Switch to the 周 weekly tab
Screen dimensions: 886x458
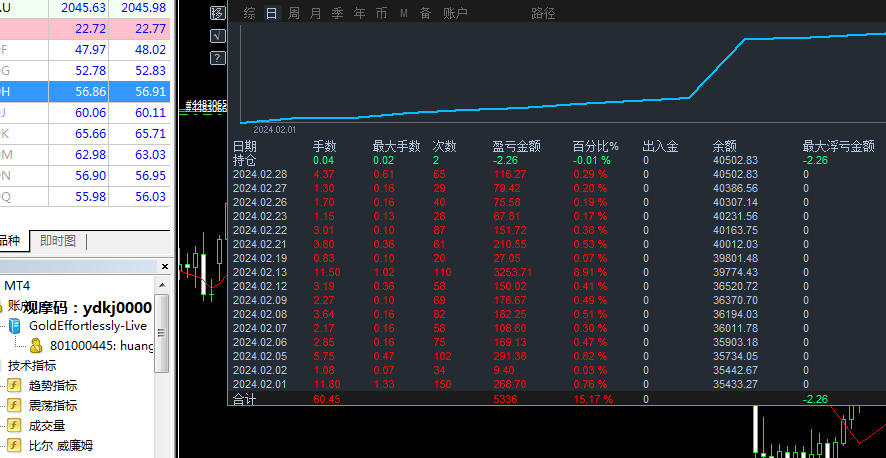(x=294, y=14)
